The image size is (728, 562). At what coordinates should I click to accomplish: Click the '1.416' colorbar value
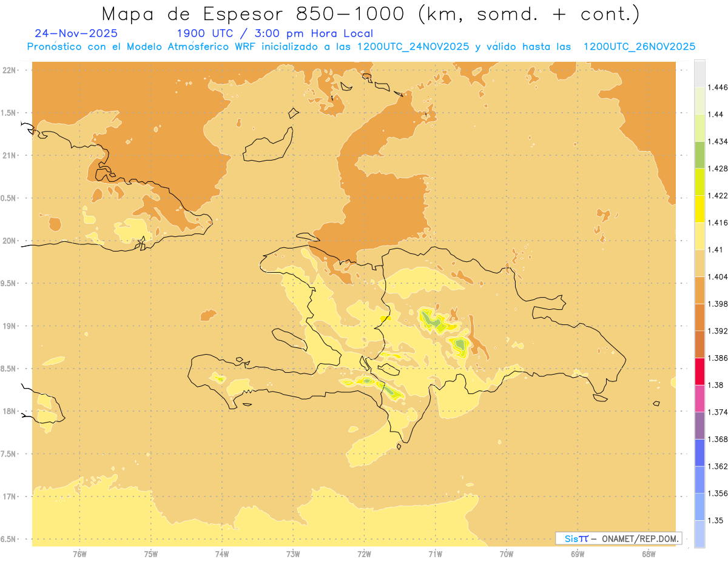(718, 222)
